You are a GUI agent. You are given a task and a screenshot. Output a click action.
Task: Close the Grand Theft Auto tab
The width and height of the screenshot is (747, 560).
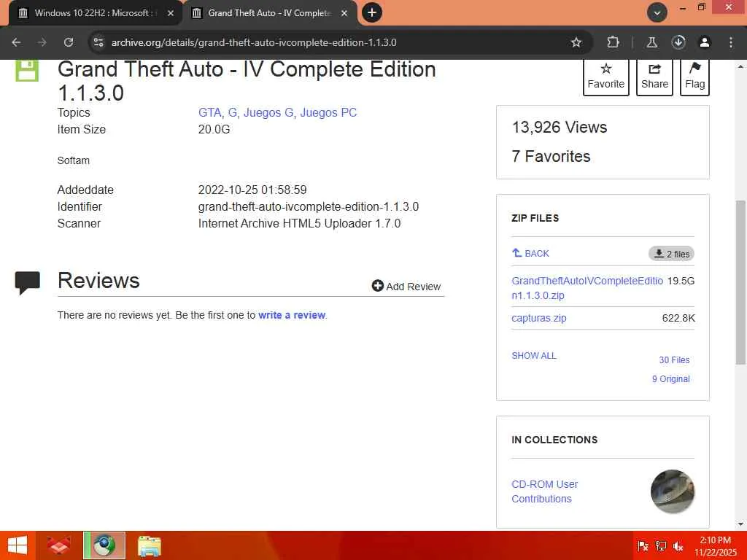[344, 13]
